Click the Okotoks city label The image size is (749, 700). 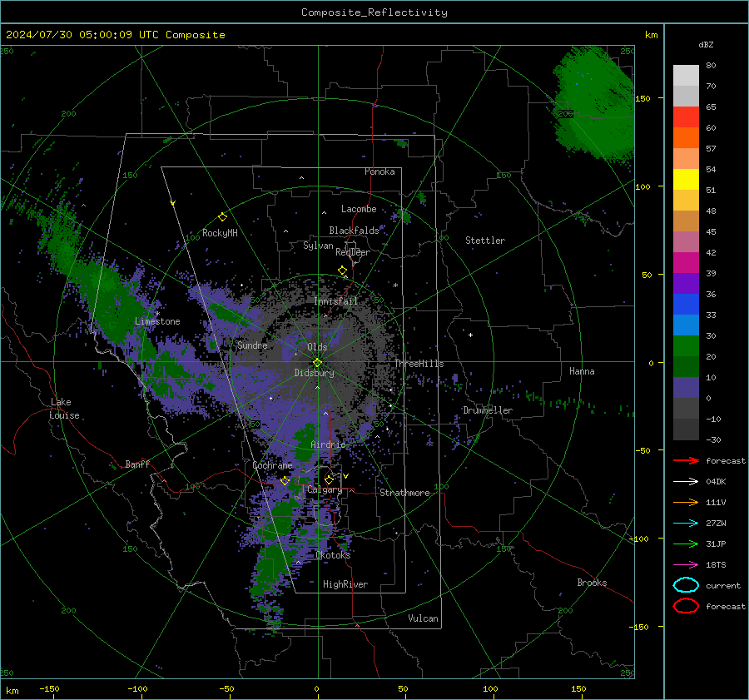(x=333, y=555)
